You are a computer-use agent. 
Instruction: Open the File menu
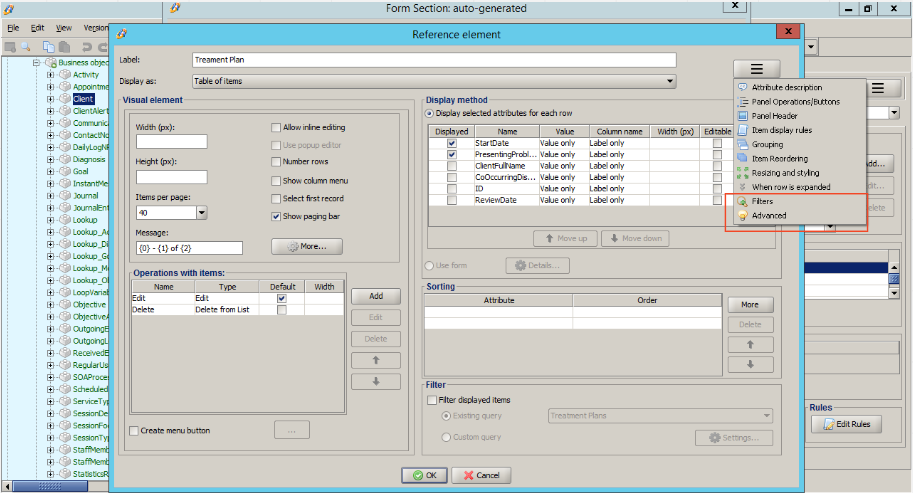(13, 28)
